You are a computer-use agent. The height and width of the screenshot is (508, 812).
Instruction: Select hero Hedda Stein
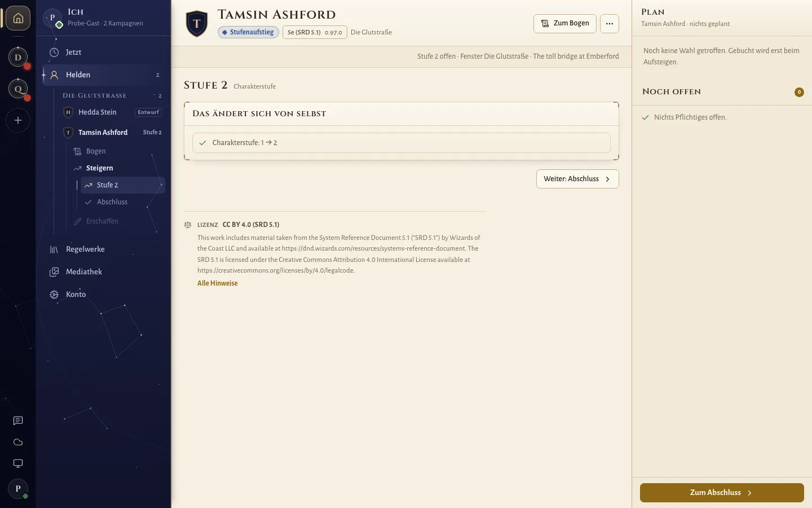pos(112,112)
